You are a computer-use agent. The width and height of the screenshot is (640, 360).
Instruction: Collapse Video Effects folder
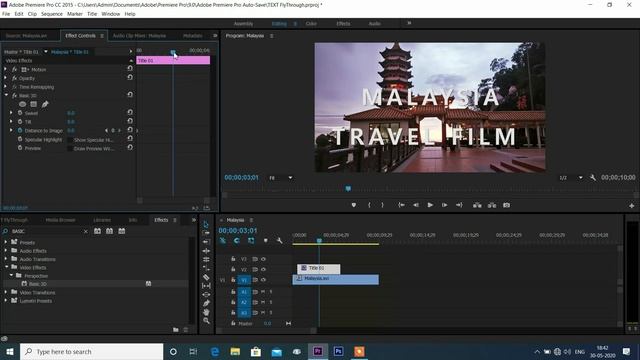7,267
